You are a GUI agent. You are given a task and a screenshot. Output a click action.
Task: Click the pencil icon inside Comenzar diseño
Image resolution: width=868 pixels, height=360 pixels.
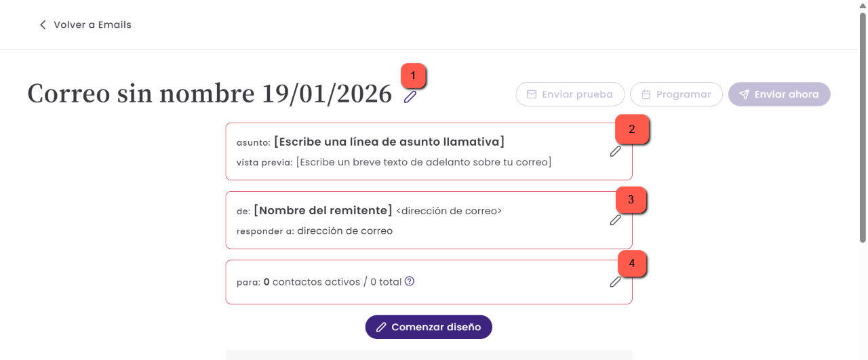coord(381,327)
